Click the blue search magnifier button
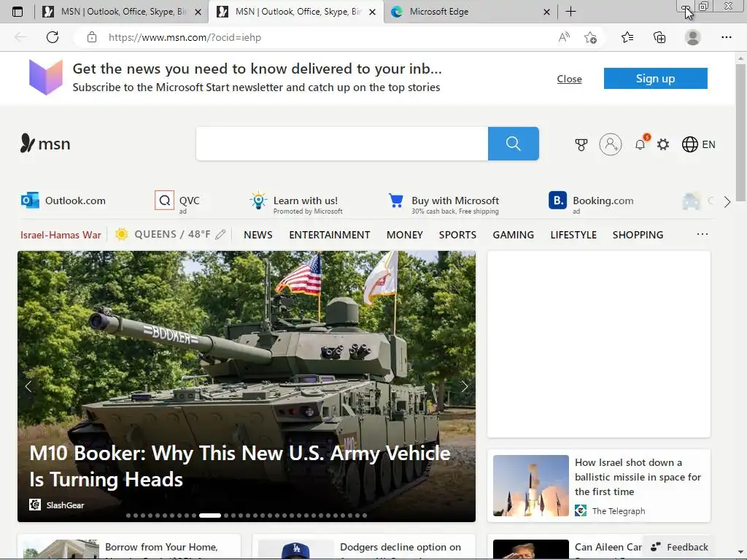 (513, 144)
